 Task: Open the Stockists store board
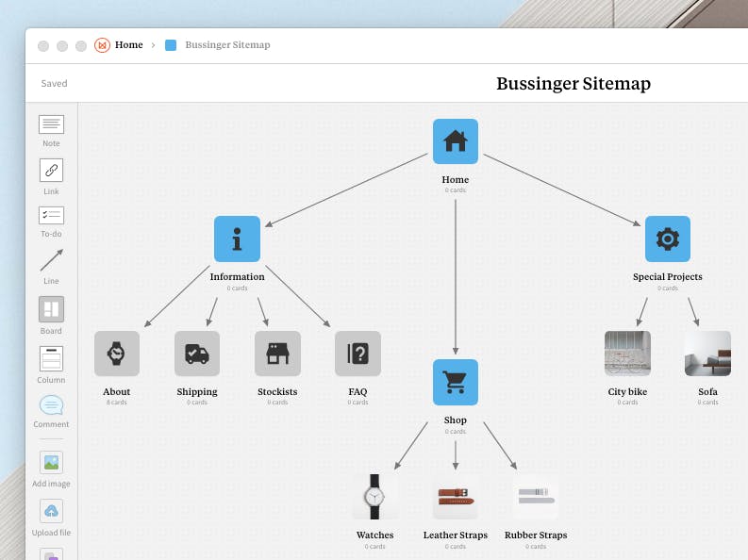point(277,354)
